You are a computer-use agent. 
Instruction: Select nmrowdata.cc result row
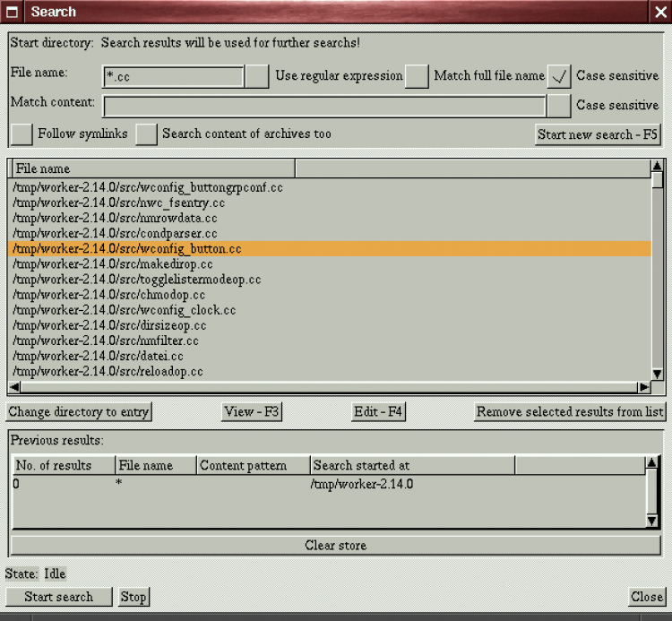coord(329,218)
